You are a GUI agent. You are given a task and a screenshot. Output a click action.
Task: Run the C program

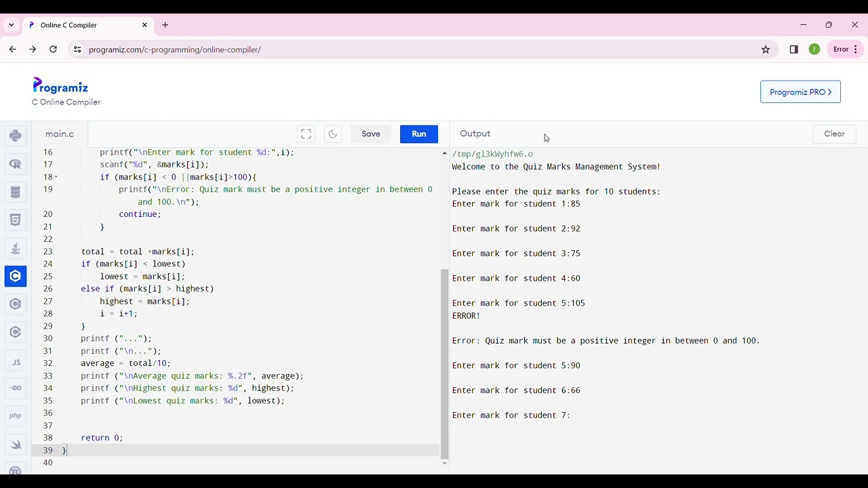tap(419, 134)
